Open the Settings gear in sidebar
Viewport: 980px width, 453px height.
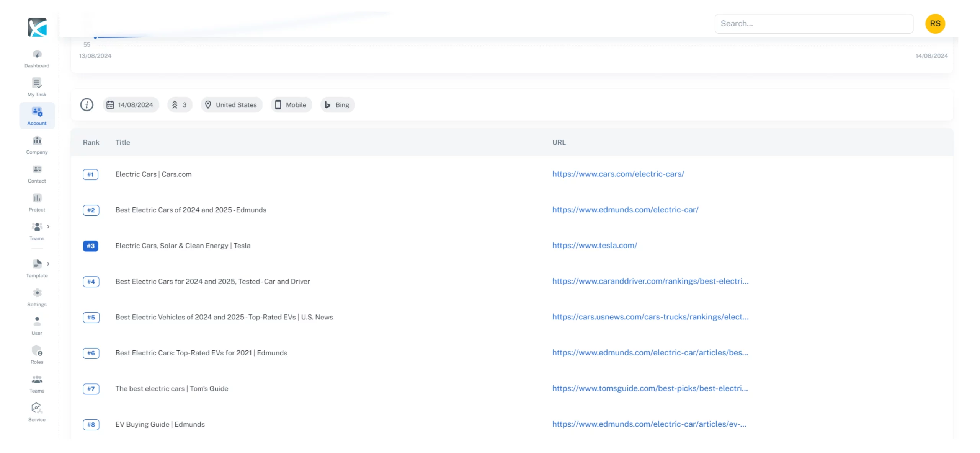click(37, 293)
